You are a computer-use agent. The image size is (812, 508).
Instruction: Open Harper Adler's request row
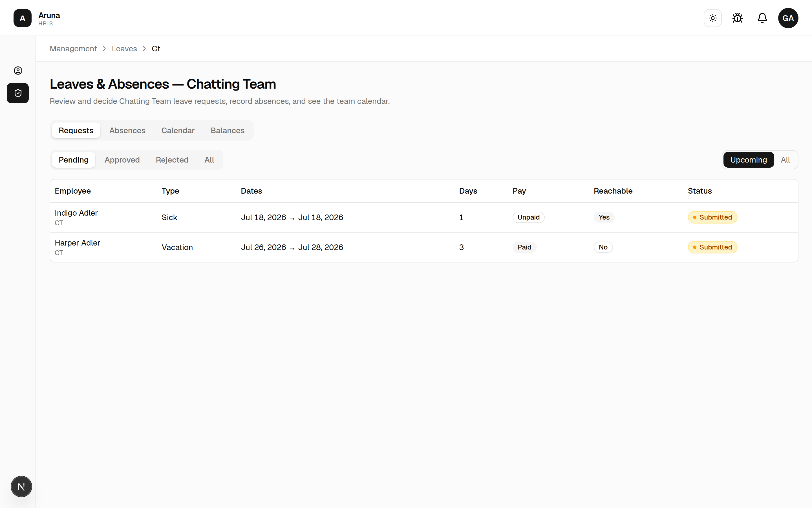[x=424, y=247]
